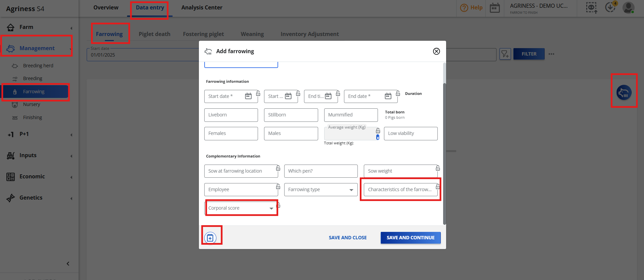Expand the Economic sidebar section
This screenshot has width=644, height=280.
pos(39,177)
